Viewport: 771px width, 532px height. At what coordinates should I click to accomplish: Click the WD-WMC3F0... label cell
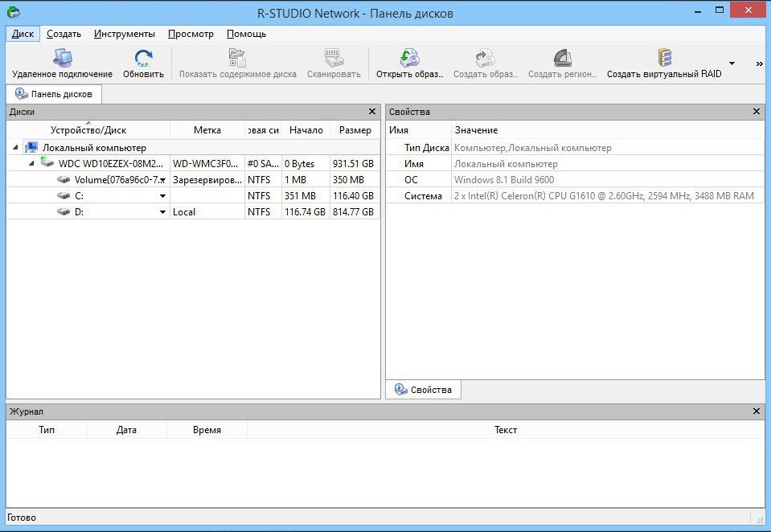tap(205, 164)
